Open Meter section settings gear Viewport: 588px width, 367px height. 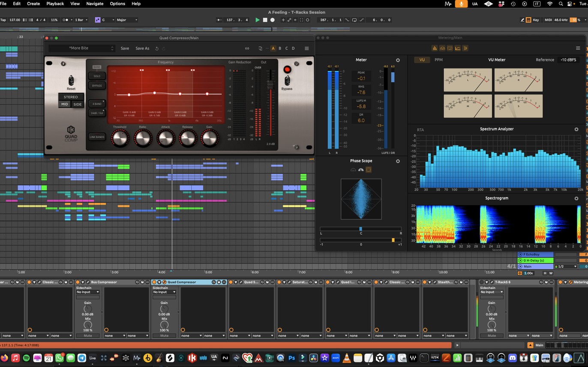click(398, 60)
